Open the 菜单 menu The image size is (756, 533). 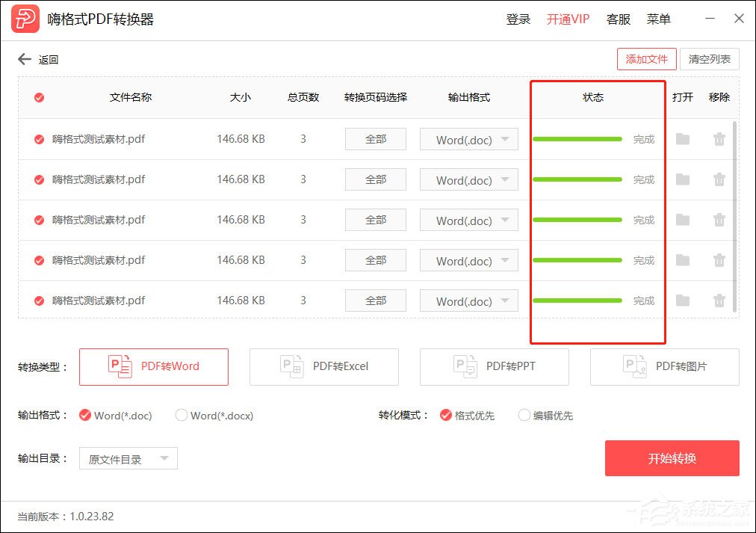coord(658,19)
